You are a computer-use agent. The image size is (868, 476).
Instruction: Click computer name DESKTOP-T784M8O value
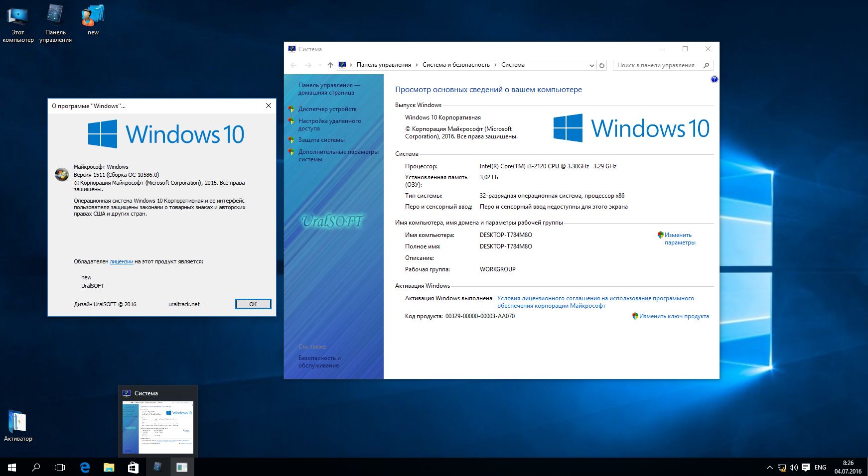(x=506, y=235)
